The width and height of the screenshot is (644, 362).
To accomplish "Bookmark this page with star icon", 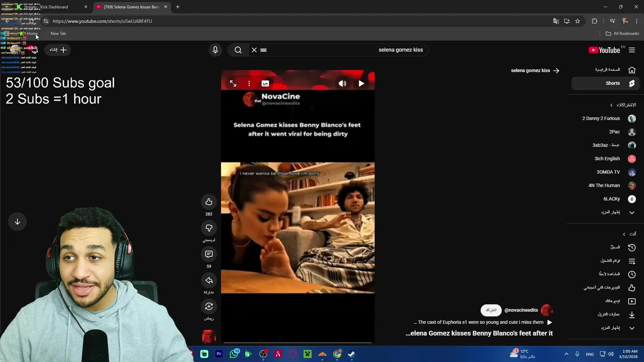I will click(578, 21).
